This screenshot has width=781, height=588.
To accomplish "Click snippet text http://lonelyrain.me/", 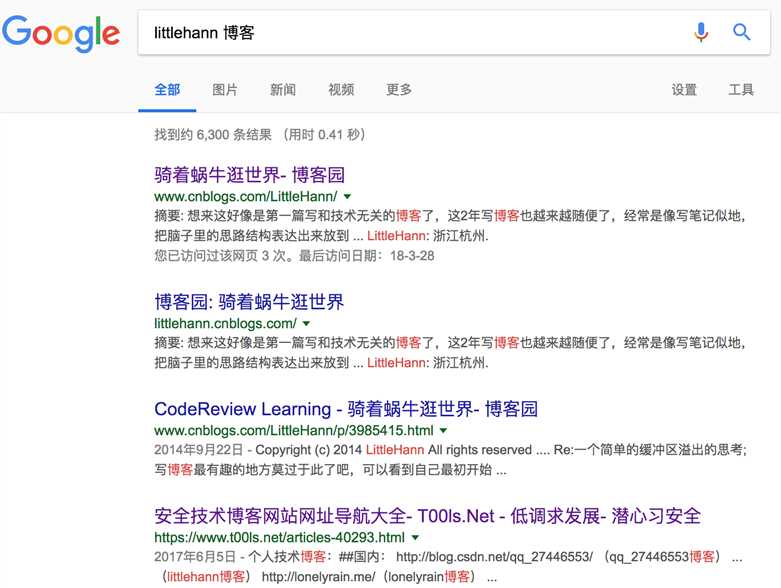I will click(x=318, y=577).
